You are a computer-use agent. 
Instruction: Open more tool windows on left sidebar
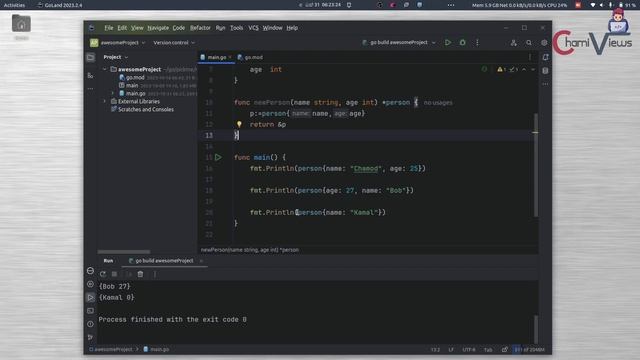[91, 89]
